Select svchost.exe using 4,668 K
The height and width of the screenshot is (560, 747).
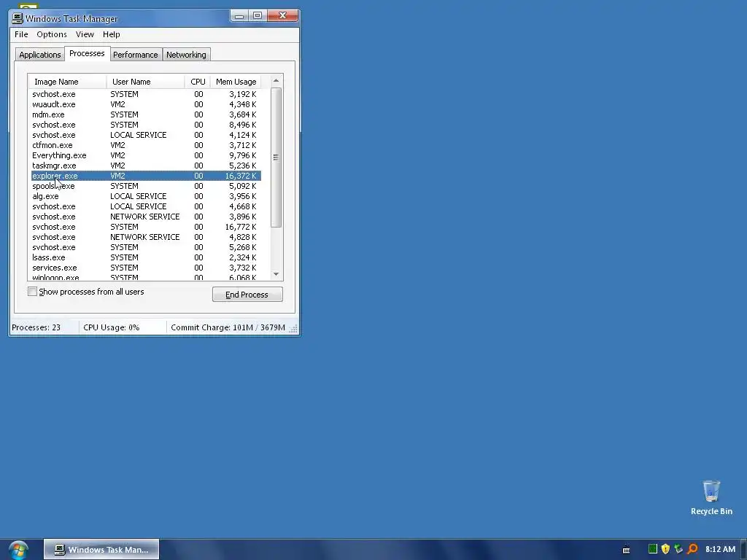coord(146,206)
